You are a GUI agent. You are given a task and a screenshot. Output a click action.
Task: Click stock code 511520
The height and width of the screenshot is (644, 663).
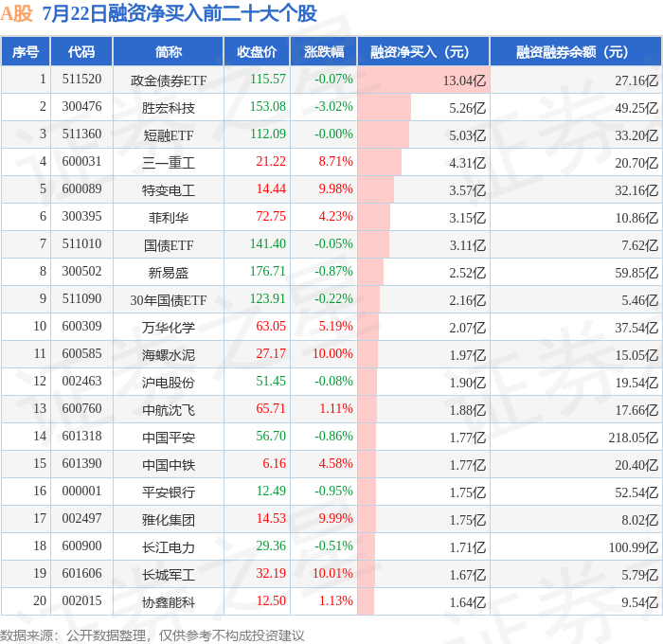[81, 79]
